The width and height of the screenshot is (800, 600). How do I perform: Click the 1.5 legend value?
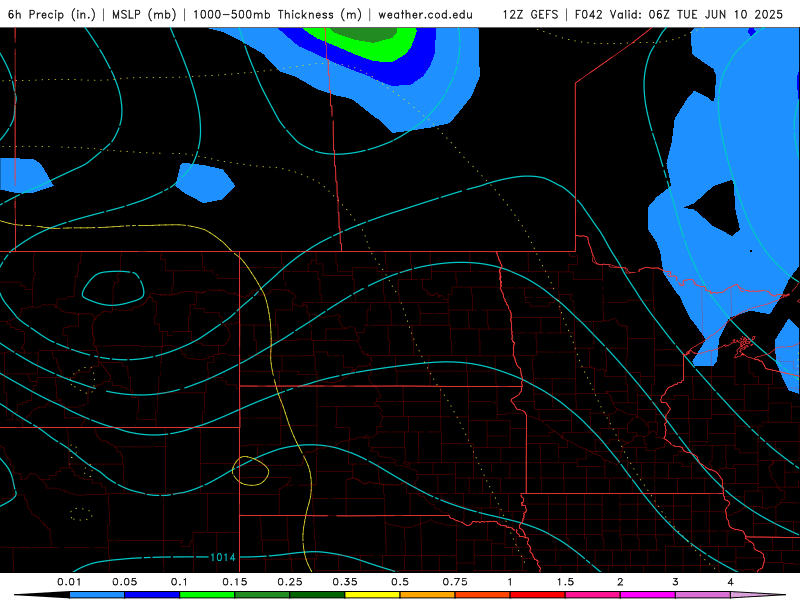(565, 582)
